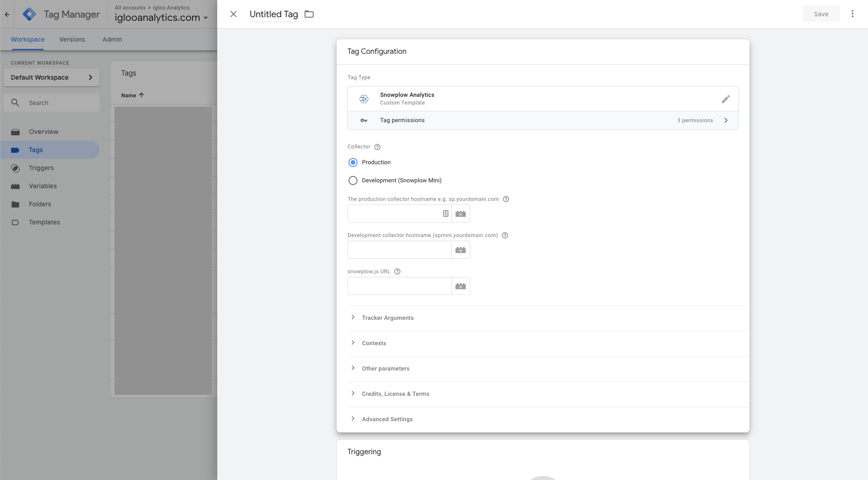Click the All accounts breadcrumb link

pyautogui.click(x=130, y=8)
